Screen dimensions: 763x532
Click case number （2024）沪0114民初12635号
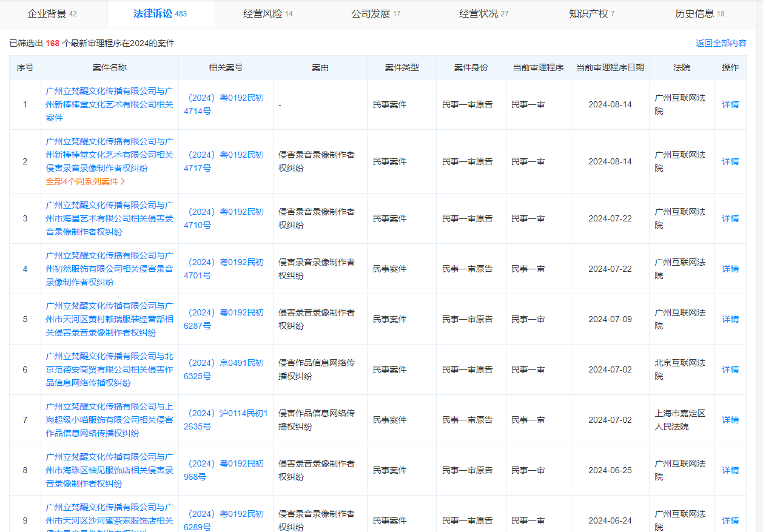click(x=225, y=420)
